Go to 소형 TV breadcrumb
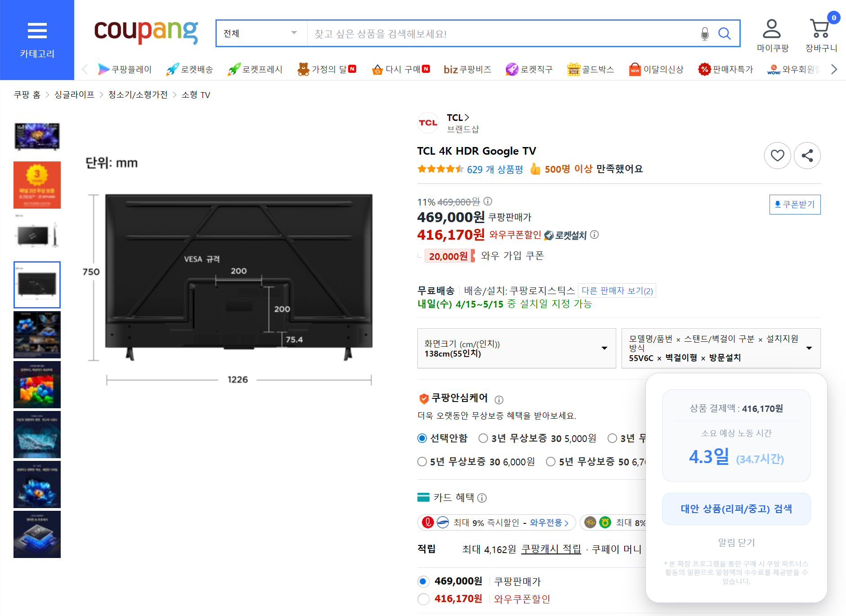The height and width of the screenshot is (616, 846). [x=196, y=94]
